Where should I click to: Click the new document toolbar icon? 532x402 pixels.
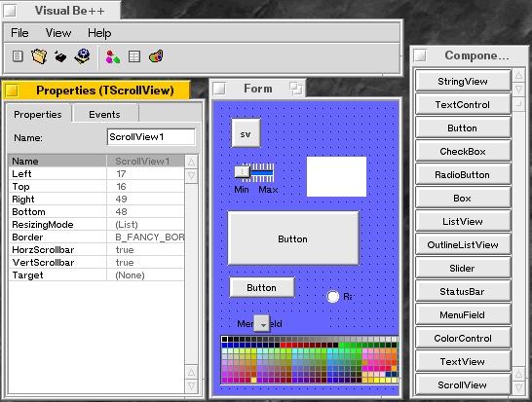point(18,56)
